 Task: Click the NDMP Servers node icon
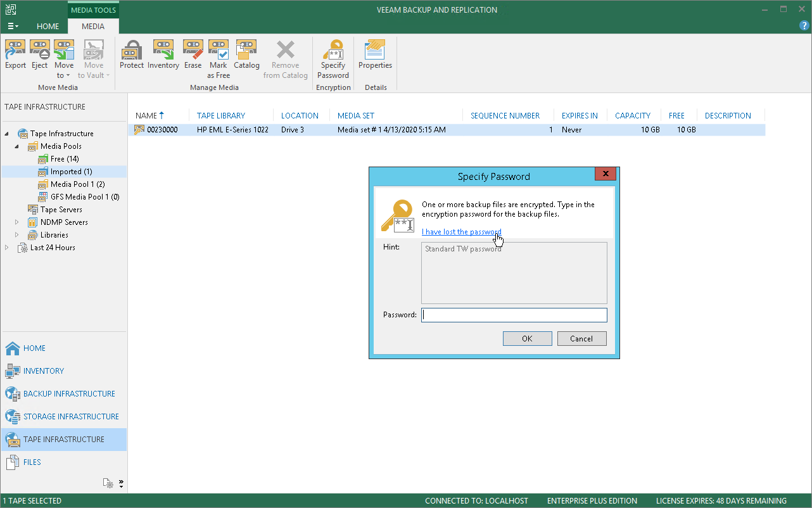point(33,222)
